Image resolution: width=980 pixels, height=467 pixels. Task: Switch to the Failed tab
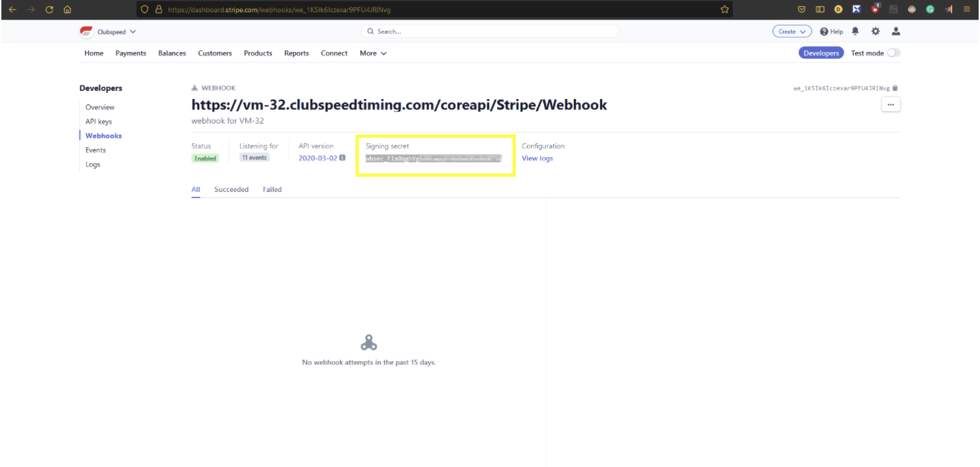272,190
